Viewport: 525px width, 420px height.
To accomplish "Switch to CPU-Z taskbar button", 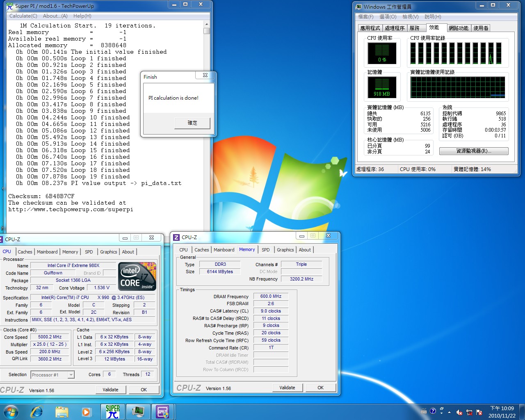I will [163, 412].
